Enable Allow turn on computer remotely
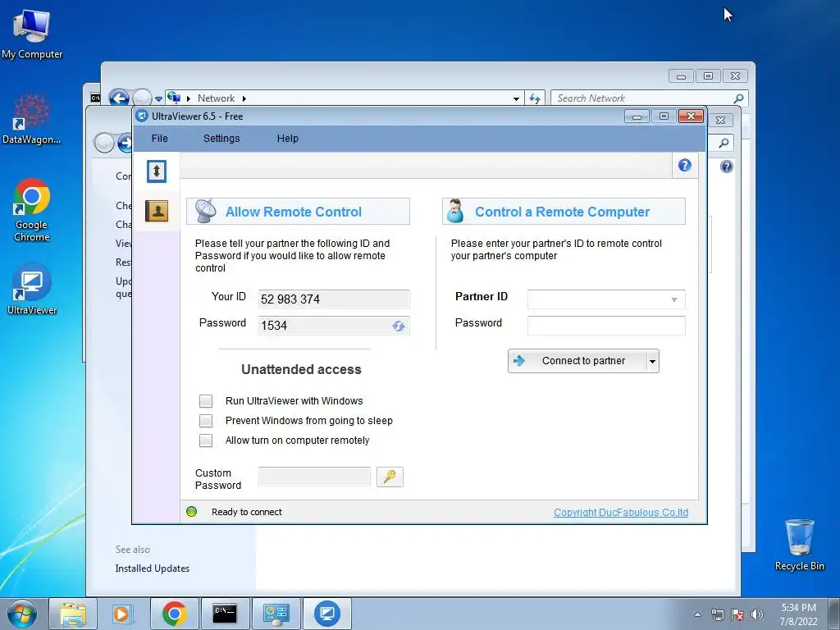This screenshot has height=630, width=840. [206, 441]
